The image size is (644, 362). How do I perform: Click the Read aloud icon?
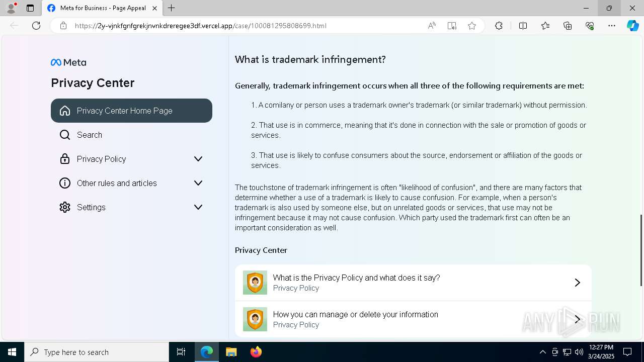(x=432, y=26)
